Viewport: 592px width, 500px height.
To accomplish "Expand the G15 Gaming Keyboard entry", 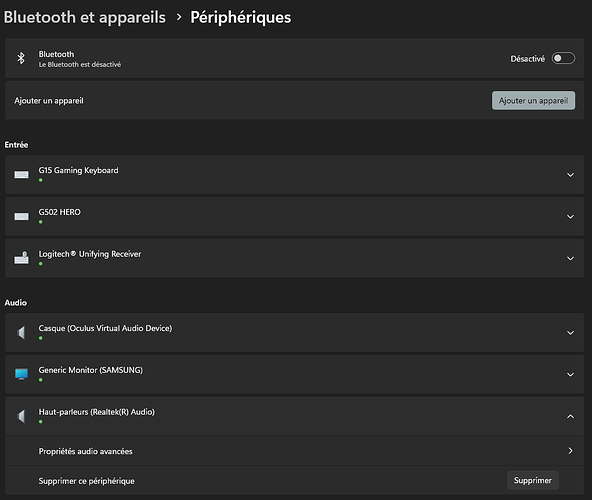I will click(x=570, y=175).
